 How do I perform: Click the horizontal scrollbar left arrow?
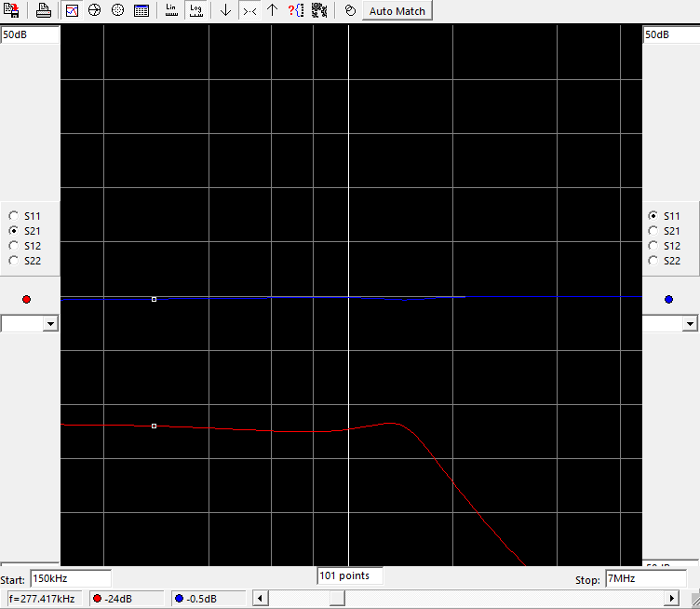(261, 598)
